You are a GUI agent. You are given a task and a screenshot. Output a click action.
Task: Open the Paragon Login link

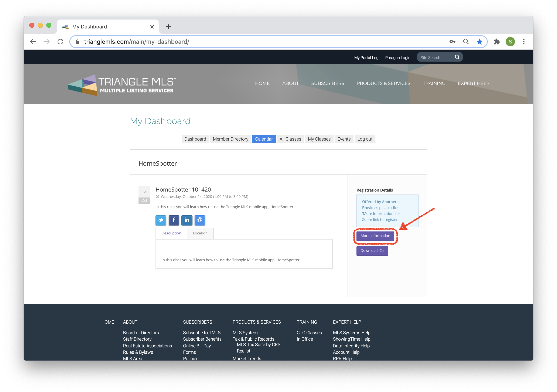pyautogui.click(x=398, y=58)
